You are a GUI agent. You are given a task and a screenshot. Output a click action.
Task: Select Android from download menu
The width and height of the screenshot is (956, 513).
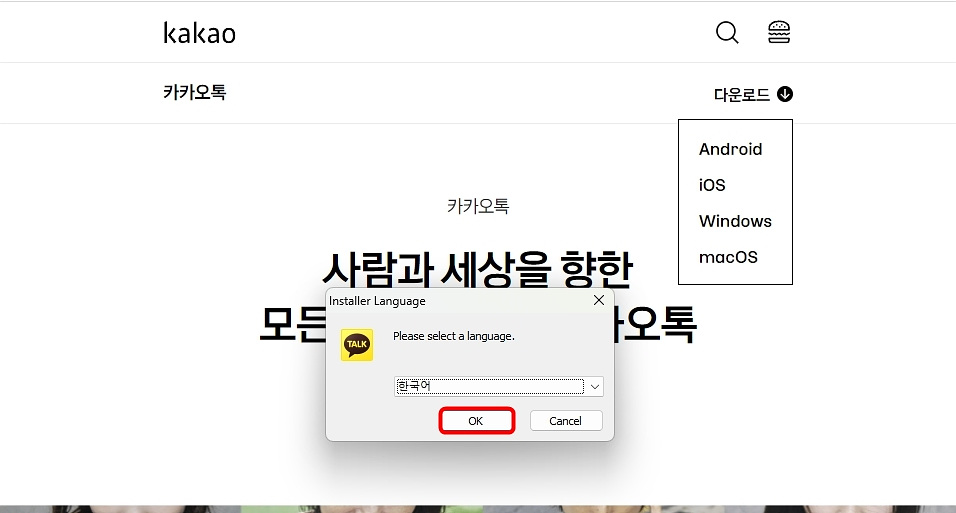coord(730,149)
